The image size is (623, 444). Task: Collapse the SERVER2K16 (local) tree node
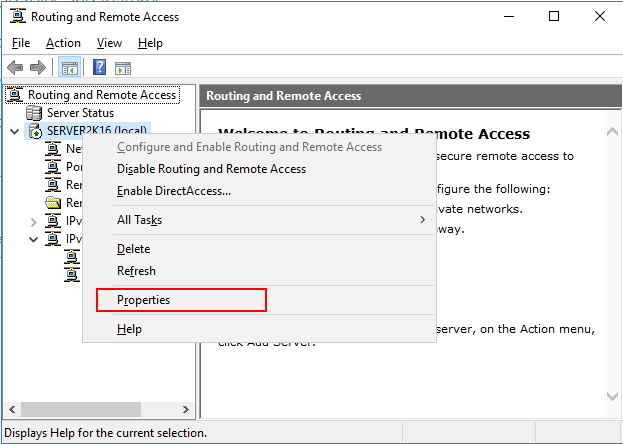pyautogui.click(x=15, y=132)
